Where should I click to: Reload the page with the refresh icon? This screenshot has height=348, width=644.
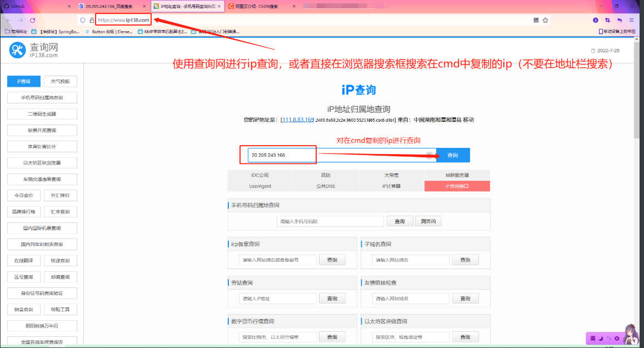[x=32, y=20]
